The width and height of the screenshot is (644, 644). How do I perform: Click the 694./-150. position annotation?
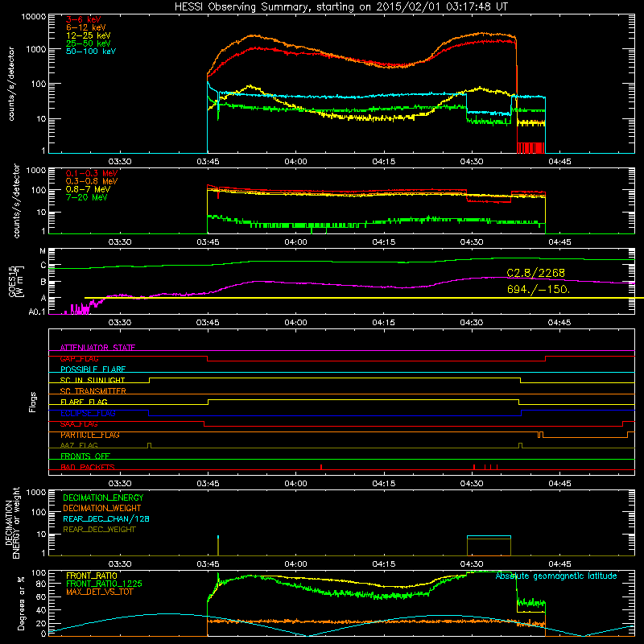pyautogui.click(x=539, y=289)
